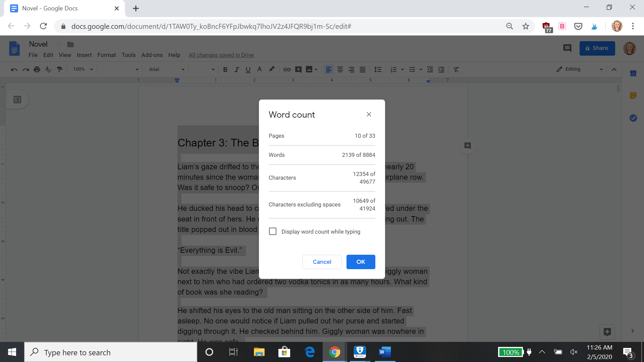Select the text highlight color icon
Screen dimensions: 644x362
coord(272,69)
